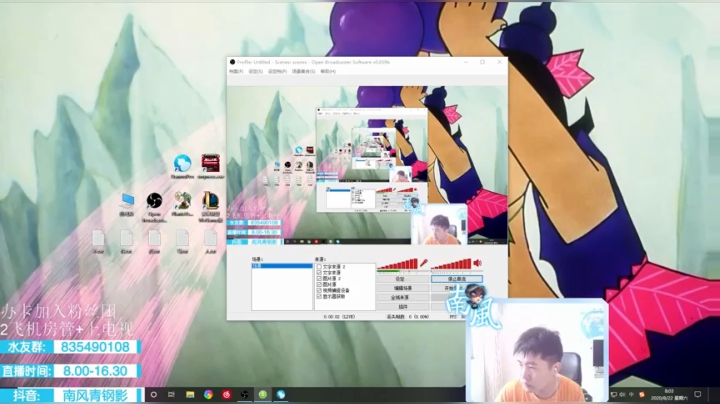Screen dimensions: 720x404
Task: Toggle the 显示器获取 source checkbox
Action: click(x=319, y=297)
